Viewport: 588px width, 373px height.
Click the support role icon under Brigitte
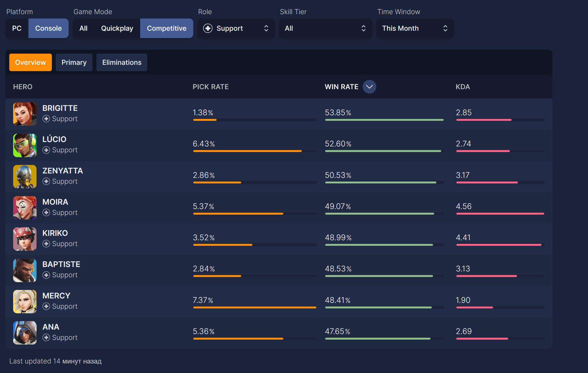46,119
